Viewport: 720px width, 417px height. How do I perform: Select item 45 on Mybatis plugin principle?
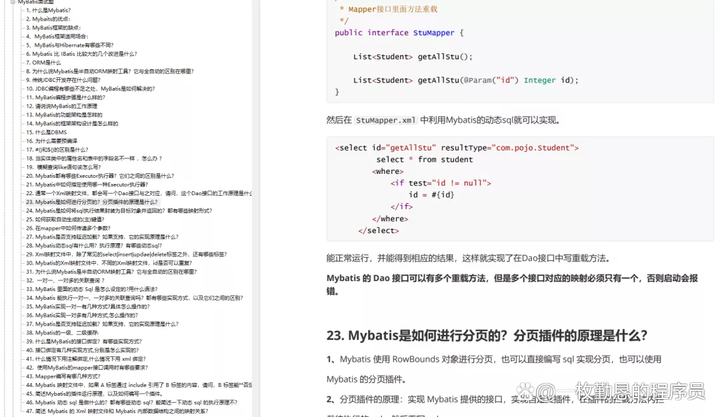click(95, 394)
